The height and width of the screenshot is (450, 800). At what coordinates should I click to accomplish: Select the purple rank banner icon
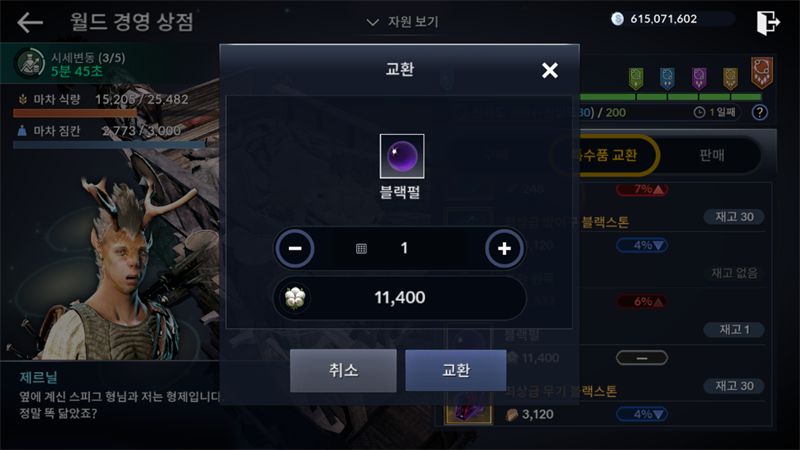tap(699, 79)
